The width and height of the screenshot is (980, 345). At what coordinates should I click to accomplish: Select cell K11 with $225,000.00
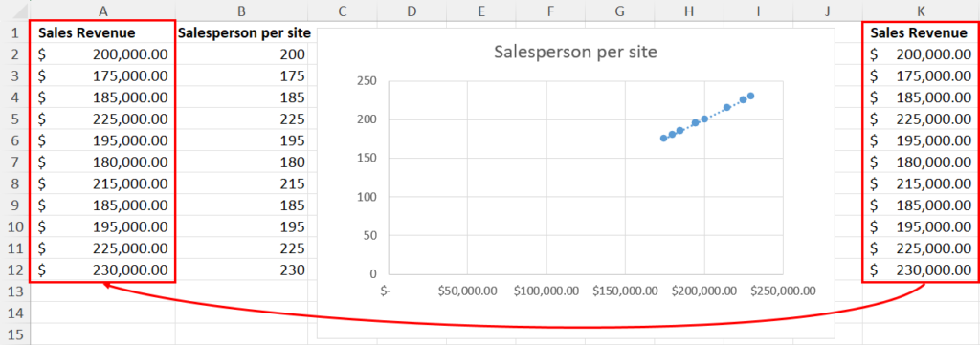921,248
